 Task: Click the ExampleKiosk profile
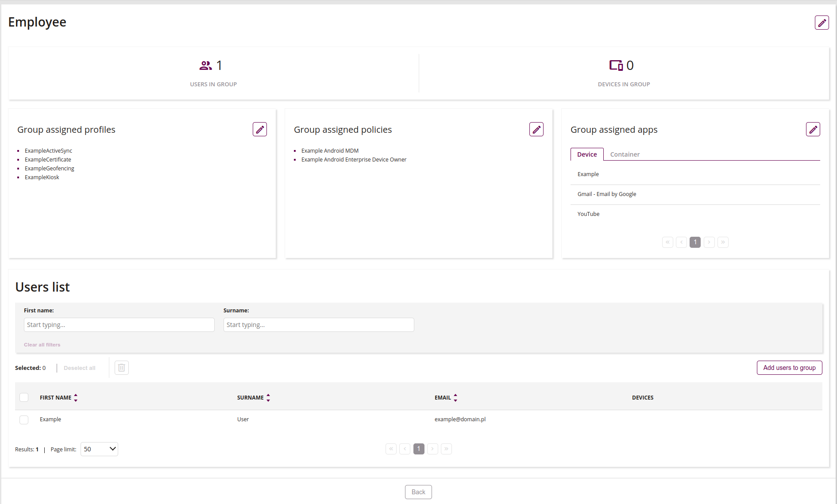click(x=42, y=177)
